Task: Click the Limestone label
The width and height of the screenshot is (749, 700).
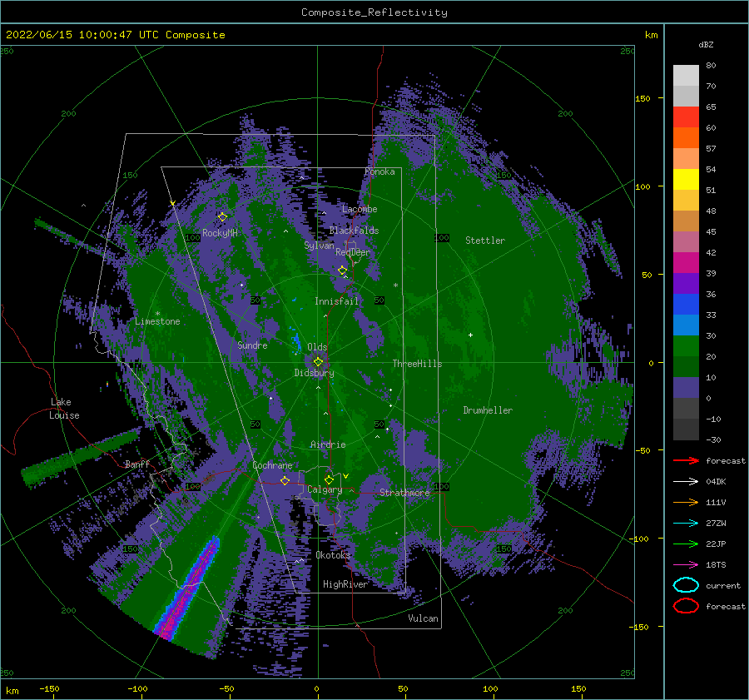Action: pyautogui.click(x=157, y=321)
